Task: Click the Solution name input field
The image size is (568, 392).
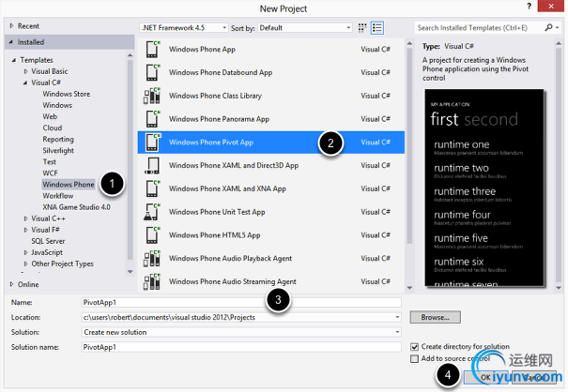Action: 241,347
